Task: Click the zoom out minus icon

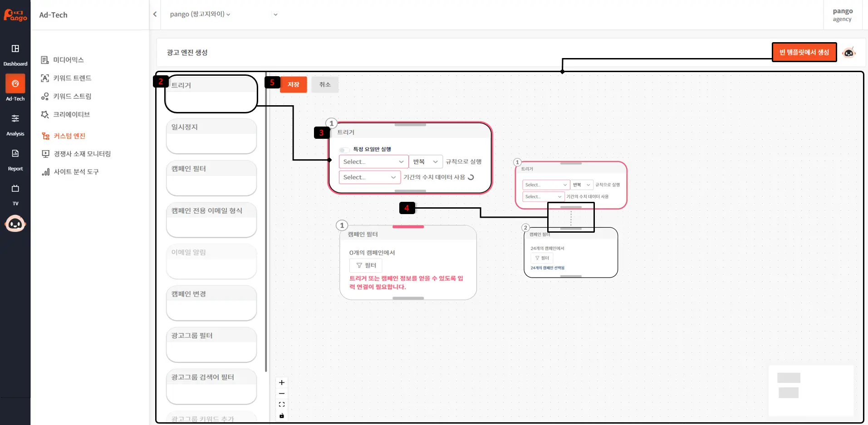Action: 282,393
